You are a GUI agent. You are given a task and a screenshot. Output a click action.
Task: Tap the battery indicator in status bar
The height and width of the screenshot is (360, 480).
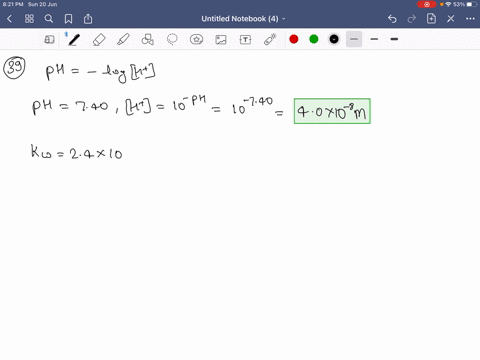pos(471,4)
